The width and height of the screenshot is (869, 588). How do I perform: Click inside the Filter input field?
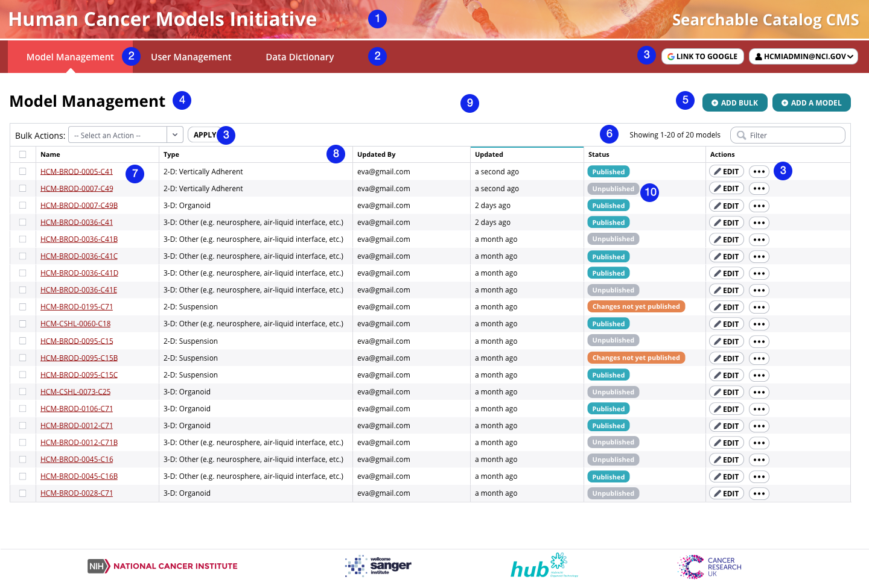791,134
